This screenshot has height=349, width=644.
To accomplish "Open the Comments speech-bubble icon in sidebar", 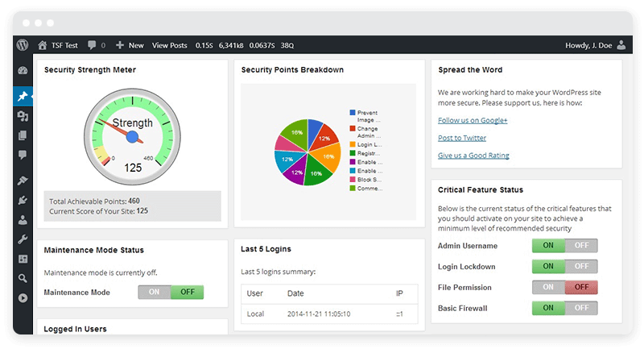I will coord(23,155).
